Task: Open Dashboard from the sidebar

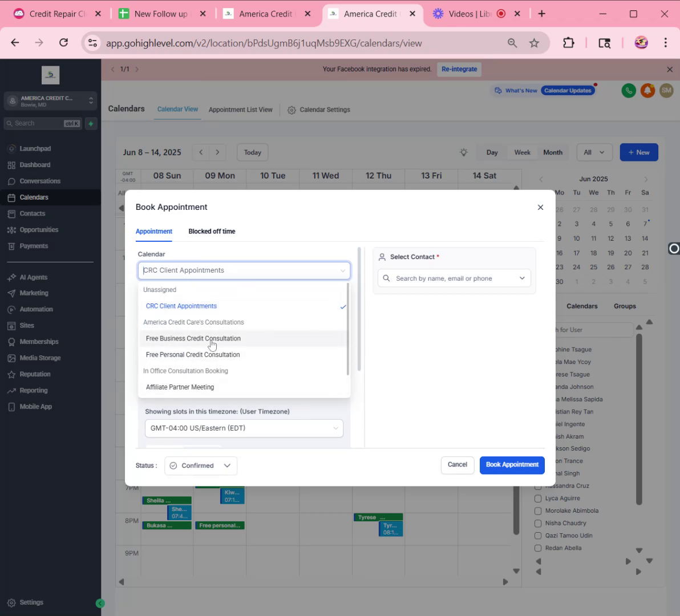Action: tap(35, 165)
